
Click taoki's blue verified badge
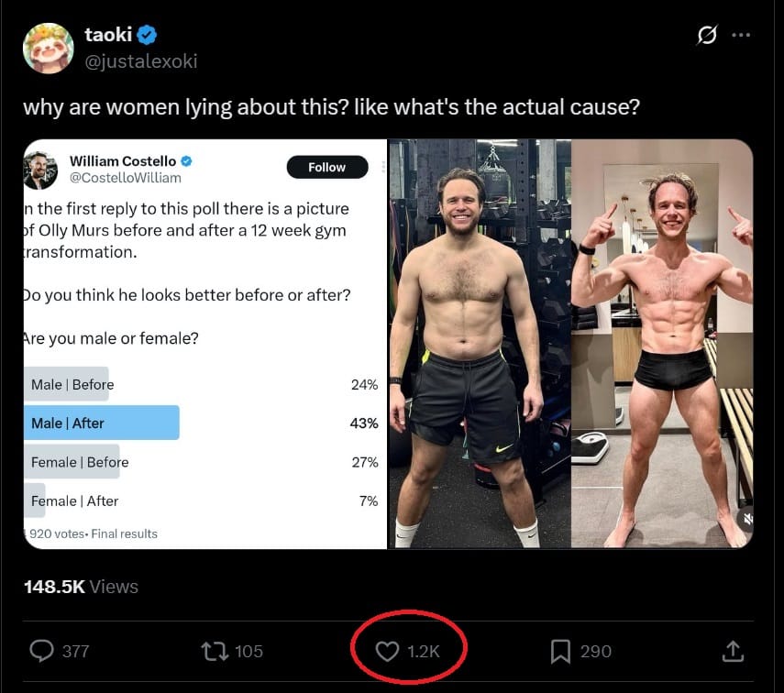point(148,36)
